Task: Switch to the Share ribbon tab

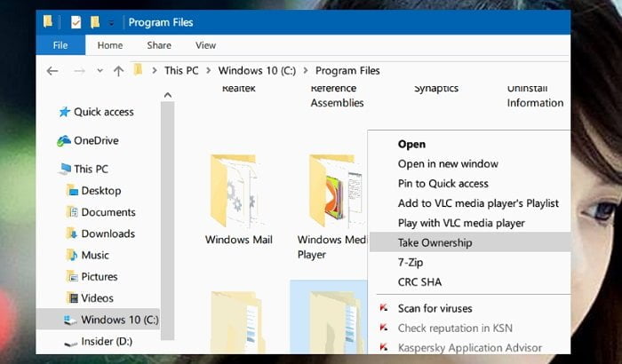Action: click(x=159, y=45)
